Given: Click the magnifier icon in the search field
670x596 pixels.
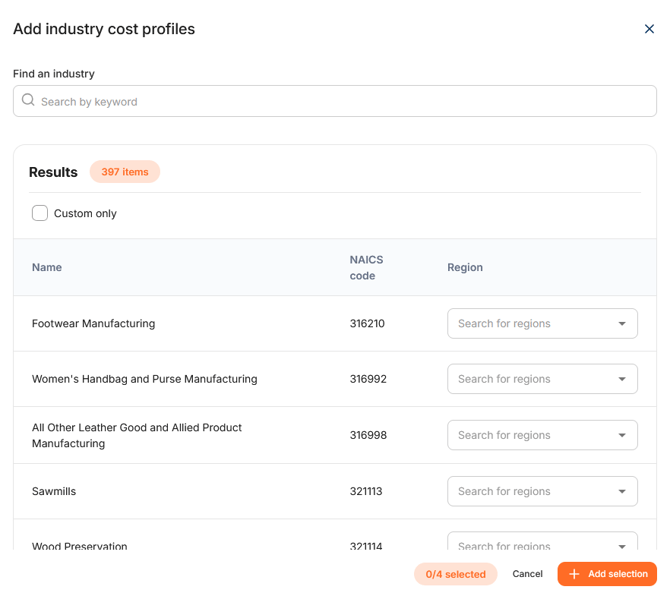Looking at the screenshot, I should pos(28,100).
